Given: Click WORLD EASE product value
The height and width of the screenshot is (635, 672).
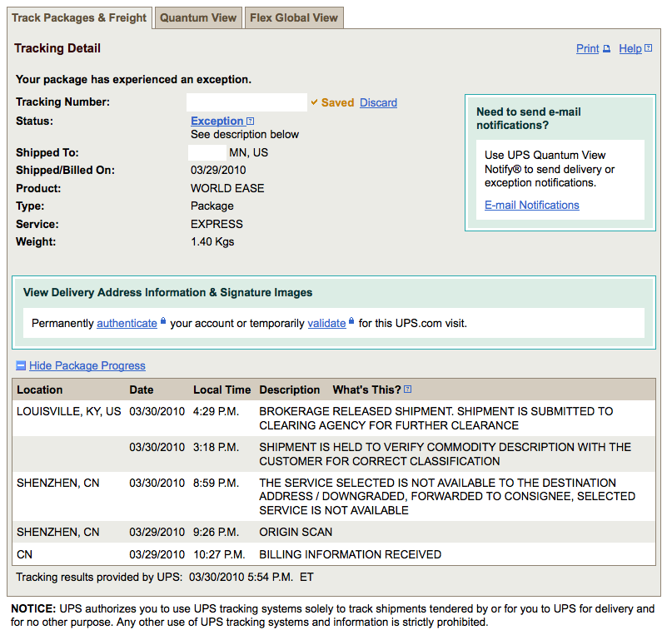Looking at the screenshot, I should 227,188.
